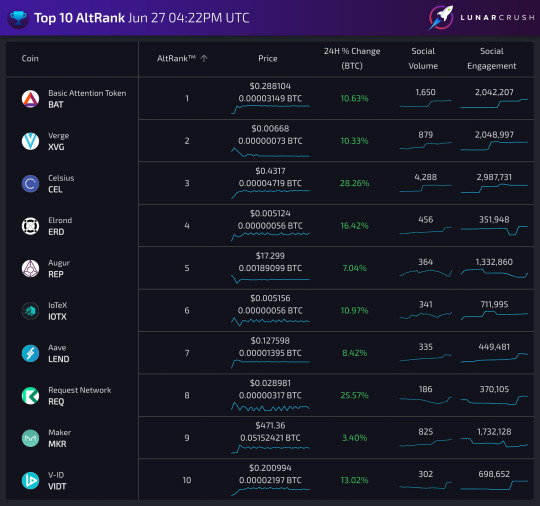This screenshot has width=540, height=506.
Task: Click the 16.42% change value
Action: click(354, 226)
